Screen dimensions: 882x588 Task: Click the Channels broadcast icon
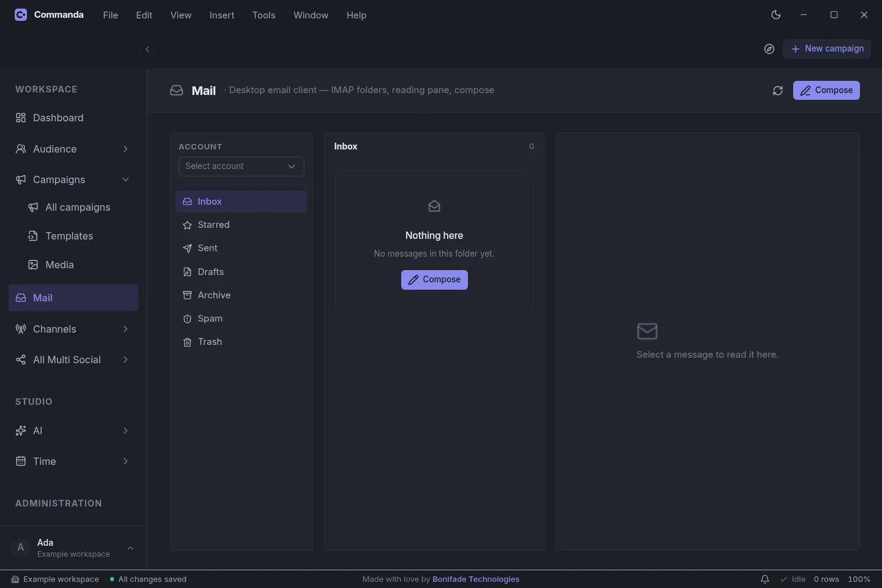pyautogui.click(x=21, y=329)
